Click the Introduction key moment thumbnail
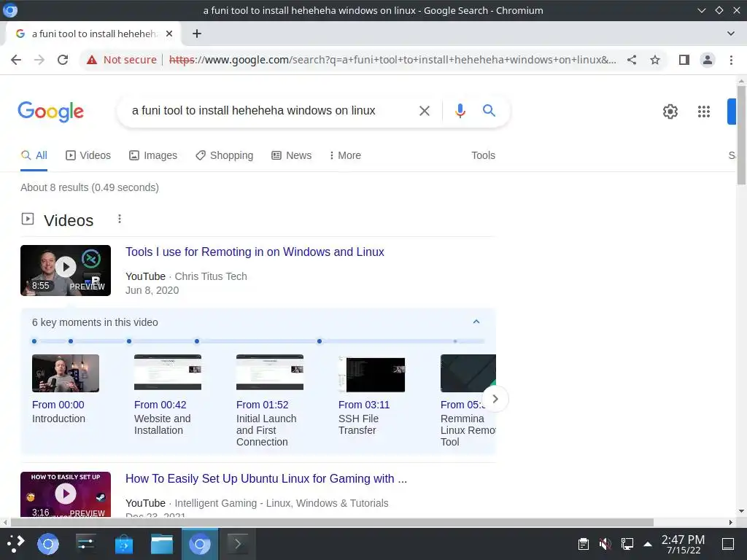This screenshot has height=560, width=747. [x=66, y=373]
